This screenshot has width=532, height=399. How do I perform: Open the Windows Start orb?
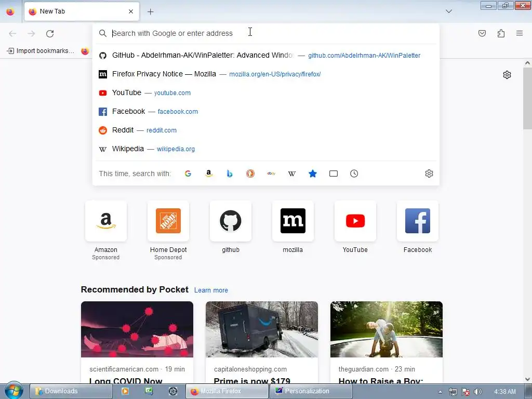click(x=14, y=391)
